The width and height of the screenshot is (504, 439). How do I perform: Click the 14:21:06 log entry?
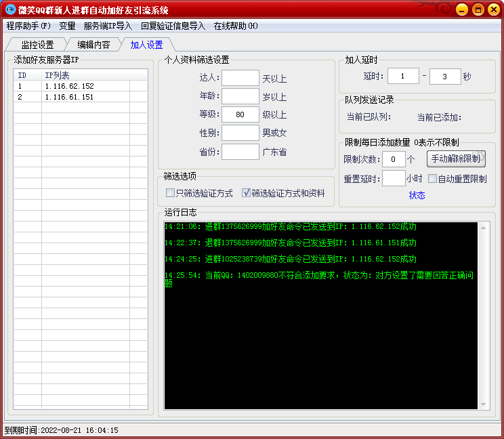[x=290, y=226]
